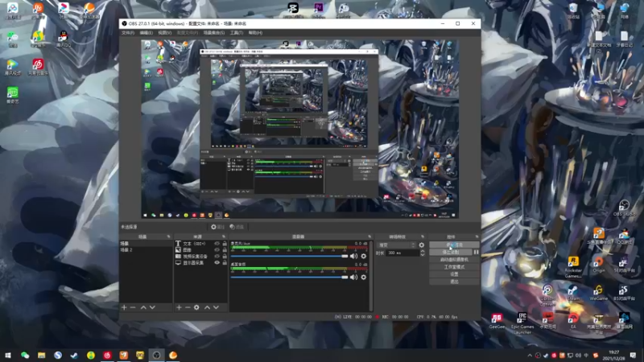Open WeChat from the taskbar
The height and width of the screenshot is (362, 644).
click(x=25, y=355)
